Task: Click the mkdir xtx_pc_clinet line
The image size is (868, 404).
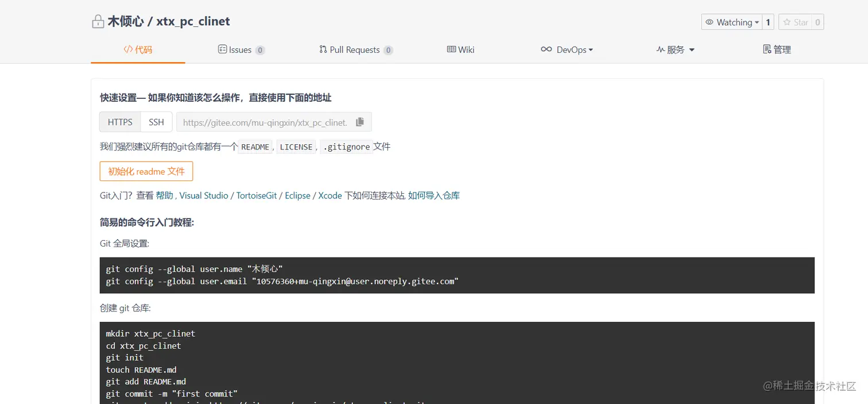Action: (x=150, y=333)
